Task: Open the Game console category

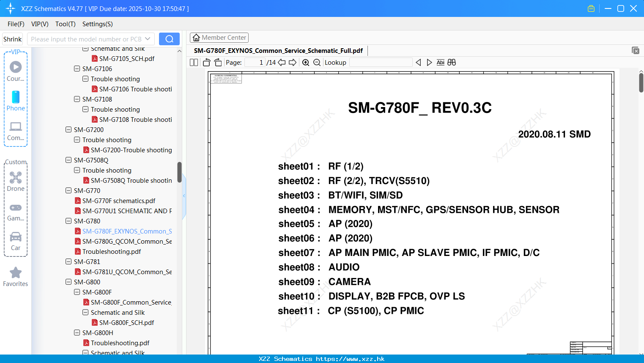Action: (16, 212)
